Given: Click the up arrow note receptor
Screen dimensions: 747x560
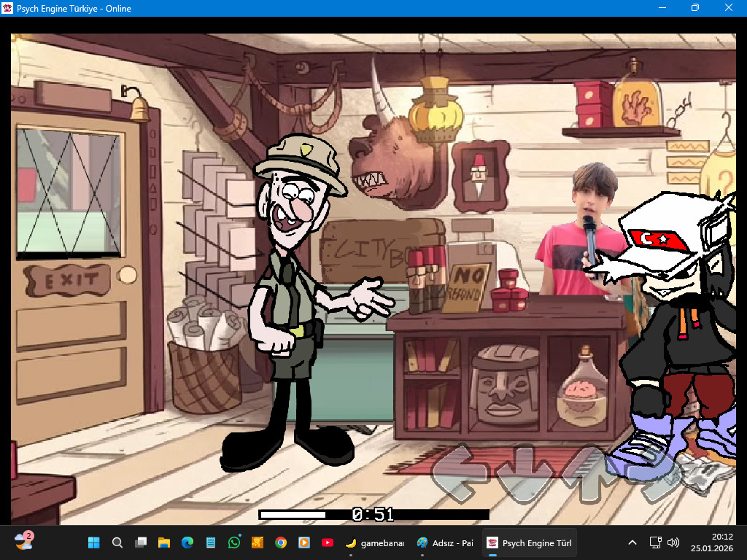Looking at the screenshot, I should click(589, 474).
